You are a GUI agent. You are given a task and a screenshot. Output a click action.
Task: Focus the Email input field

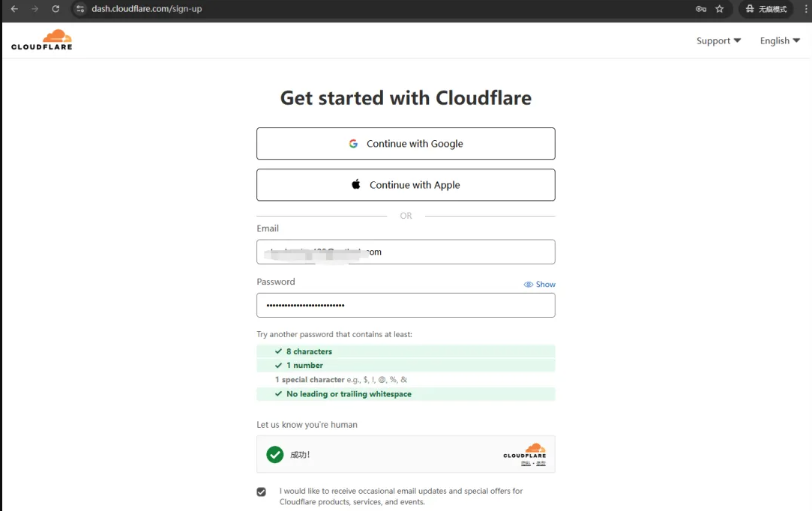[x=406, y=252]
